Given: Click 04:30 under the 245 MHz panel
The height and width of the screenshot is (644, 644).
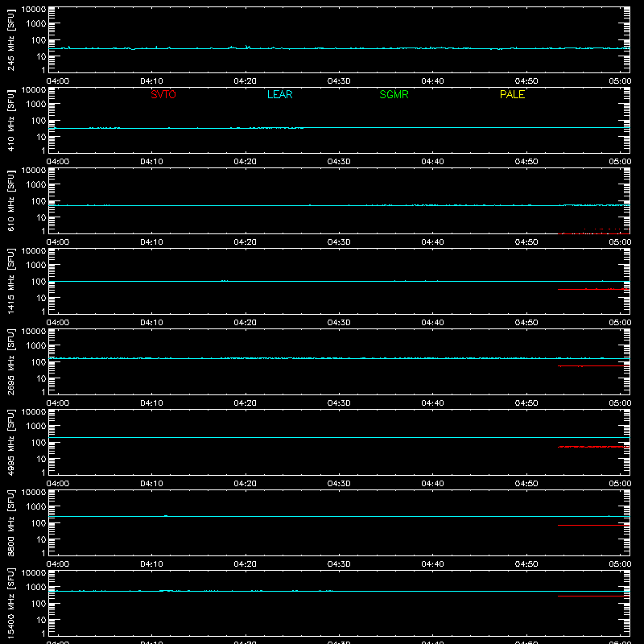Looking at the screenshot, I should [339, 81].
